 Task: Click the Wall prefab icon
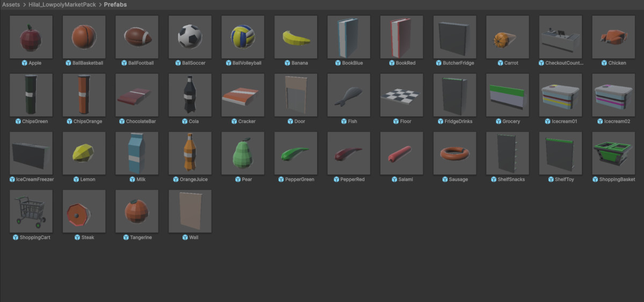tap(190, 211)
